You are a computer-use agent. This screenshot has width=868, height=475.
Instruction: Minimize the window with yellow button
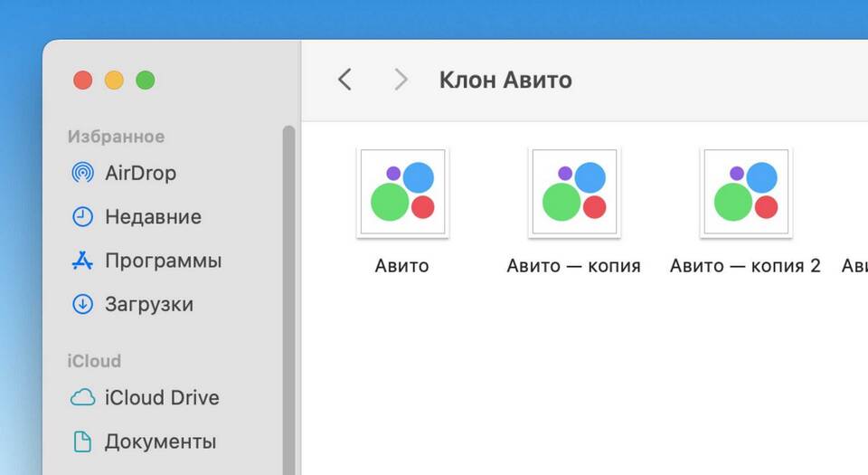point(114,81)
